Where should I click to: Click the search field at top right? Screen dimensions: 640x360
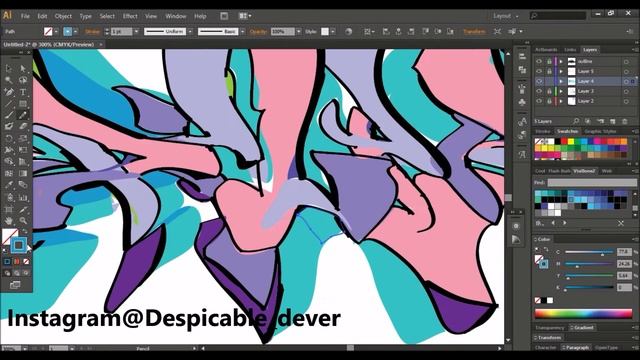point(558,16)
